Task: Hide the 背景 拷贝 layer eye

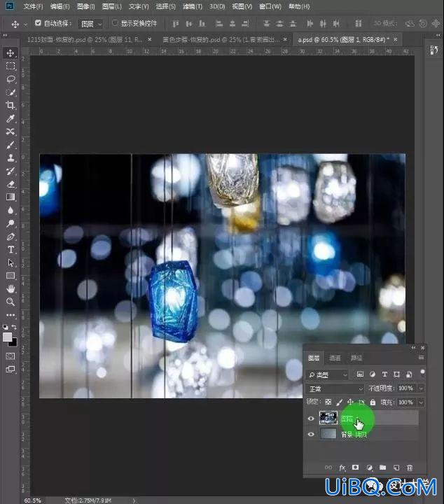Action: click(311, 434)
